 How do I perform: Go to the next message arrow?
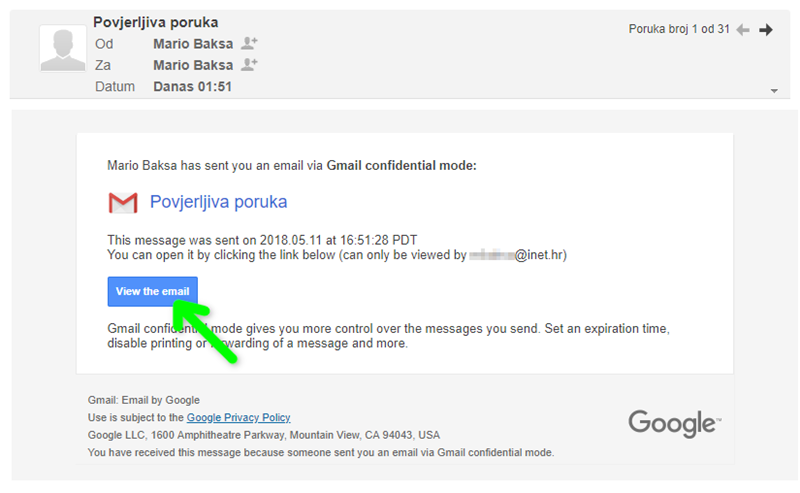766,30
